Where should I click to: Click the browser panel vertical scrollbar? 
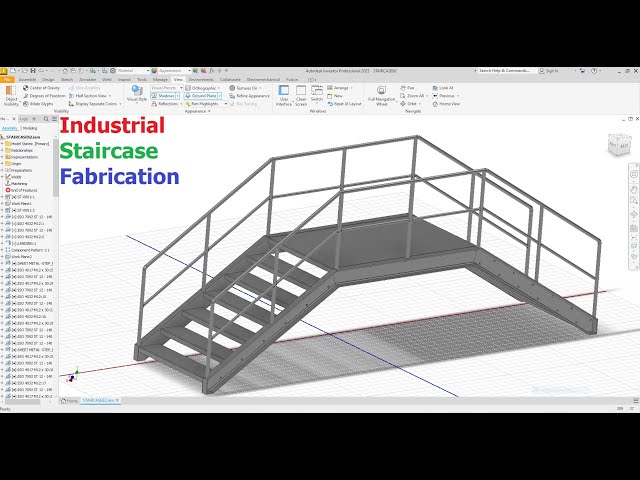pos(56,167)
